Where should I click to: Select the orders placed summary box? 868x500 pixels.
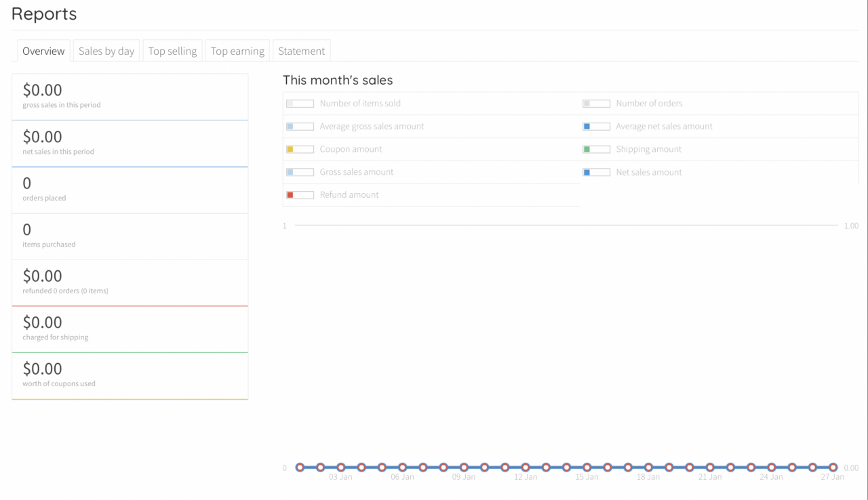(130, 190)
